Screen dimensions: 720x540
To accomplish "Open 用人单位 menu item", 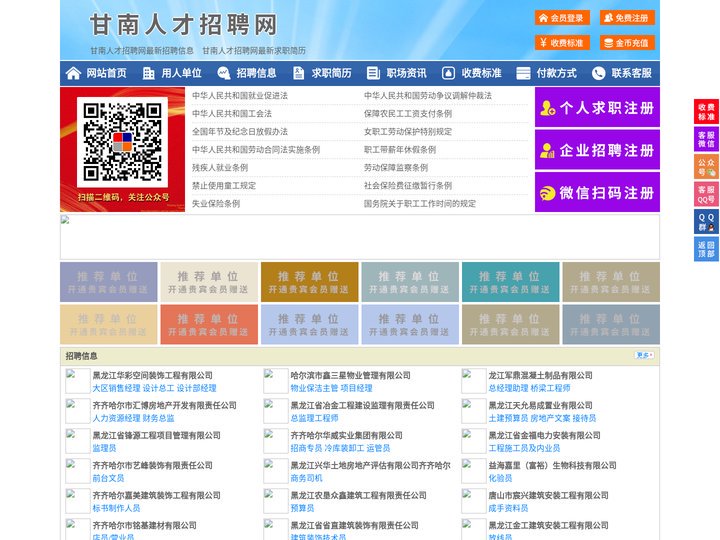I will click(x=181, y=73).
